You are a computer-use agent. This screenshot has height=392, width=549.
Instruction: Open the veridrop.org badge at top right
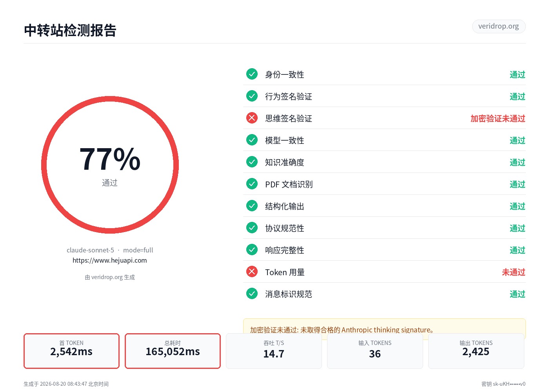click(x=498, y=26)
